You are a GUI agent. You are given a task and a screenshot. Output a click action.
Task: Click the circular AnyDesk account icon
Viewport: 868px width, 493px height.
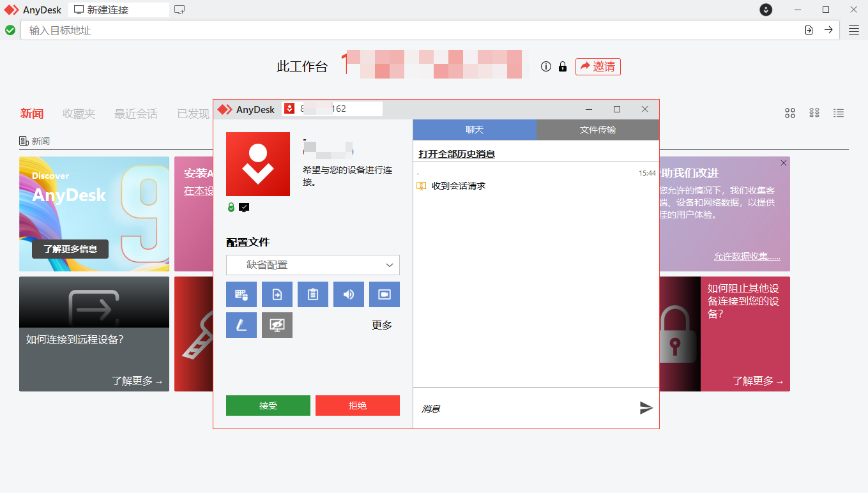pyautogui.click(x=766, y=10)
